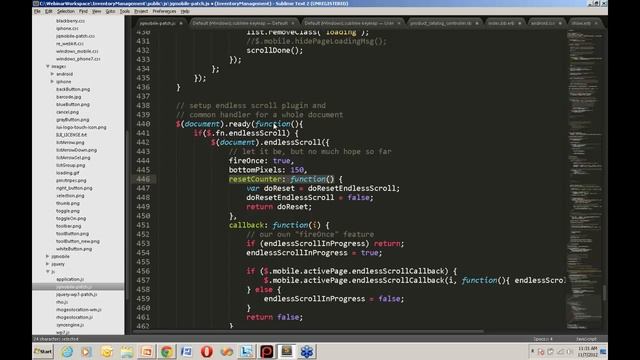Viewport: 640px width, 360px height.
Task: Launch Windows Media Player from the taskbar
Action: pyautogui.click(x=86, y=351)
